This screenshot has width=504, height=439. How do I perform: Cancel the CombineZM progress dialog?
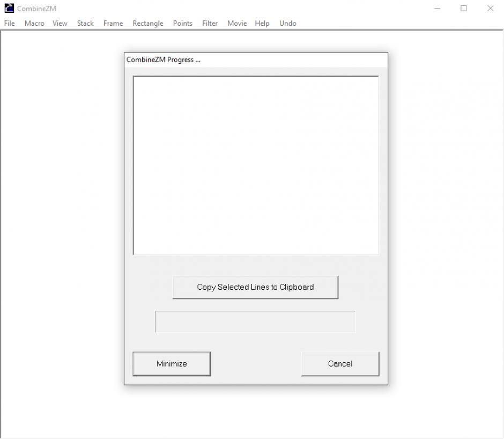340,364
